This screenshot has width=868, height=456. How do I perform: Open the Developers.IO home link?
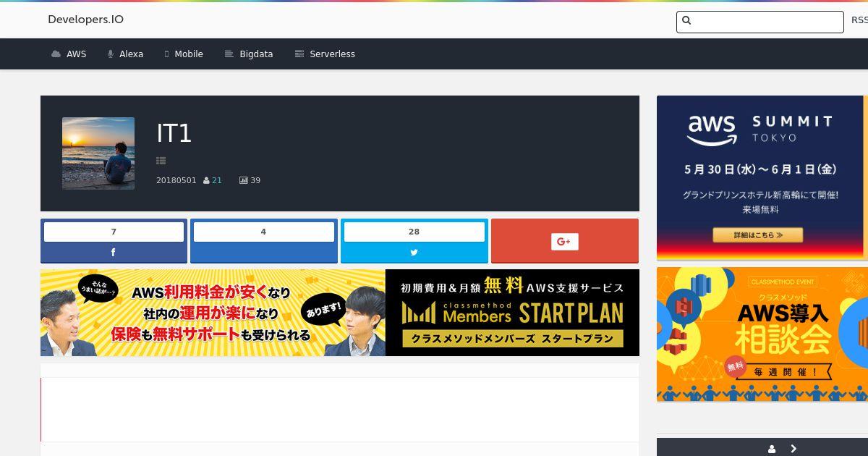[85, 20]
